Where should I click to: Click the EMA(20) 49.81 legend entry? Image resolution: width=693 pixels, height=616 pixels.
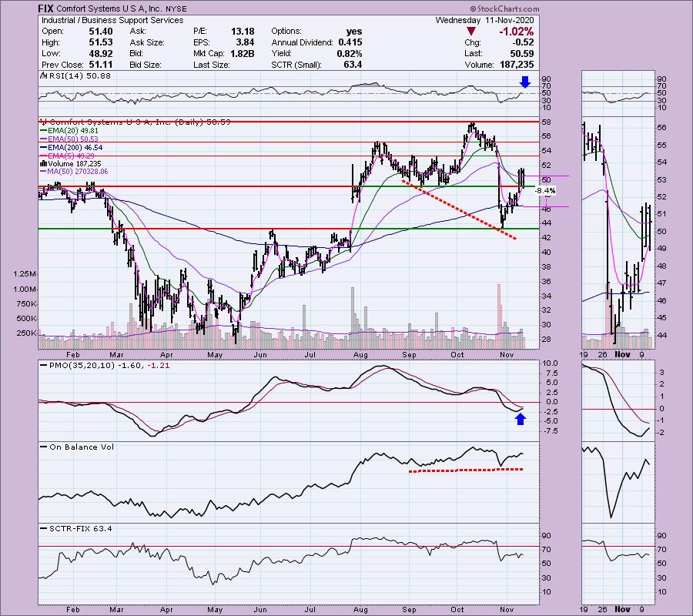69,131
